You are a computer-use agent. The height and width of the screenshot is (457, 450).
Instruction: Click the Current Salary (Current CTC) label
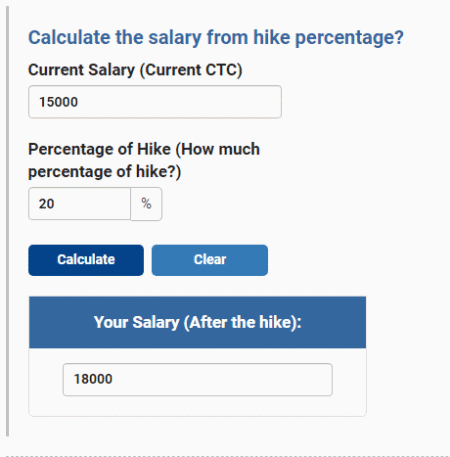135,70
